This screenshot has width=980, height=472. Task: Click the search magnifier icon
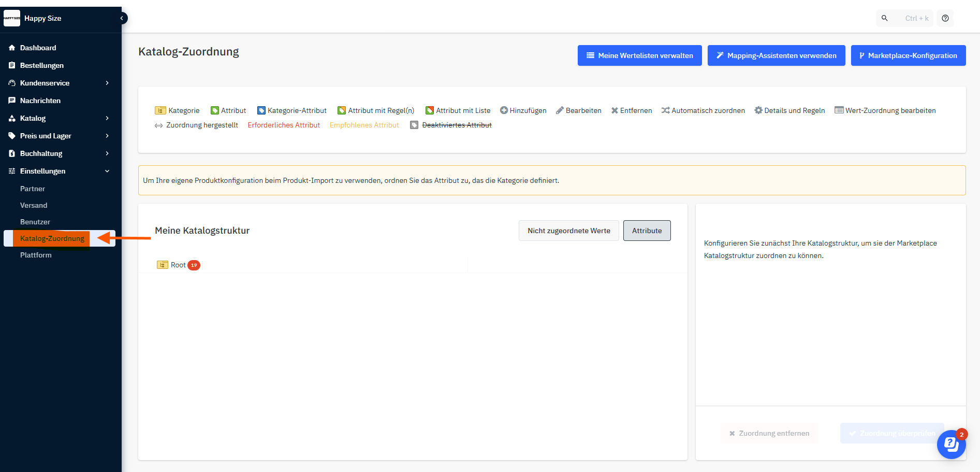[x=885, y=18]
